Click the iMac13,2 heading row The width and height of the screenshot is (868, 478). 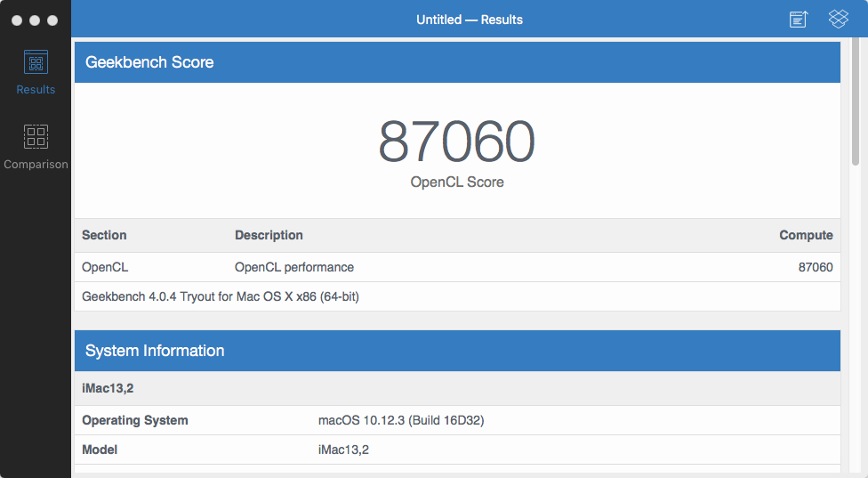click(108, 388)
